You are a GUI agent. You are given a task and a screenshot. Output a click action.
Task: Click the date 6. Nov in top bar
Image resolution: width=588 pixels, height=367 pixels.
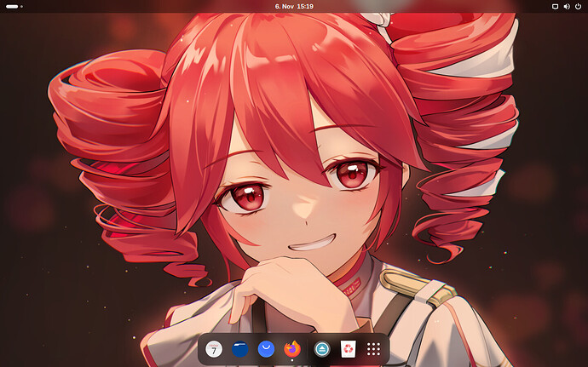click(285, 6)
